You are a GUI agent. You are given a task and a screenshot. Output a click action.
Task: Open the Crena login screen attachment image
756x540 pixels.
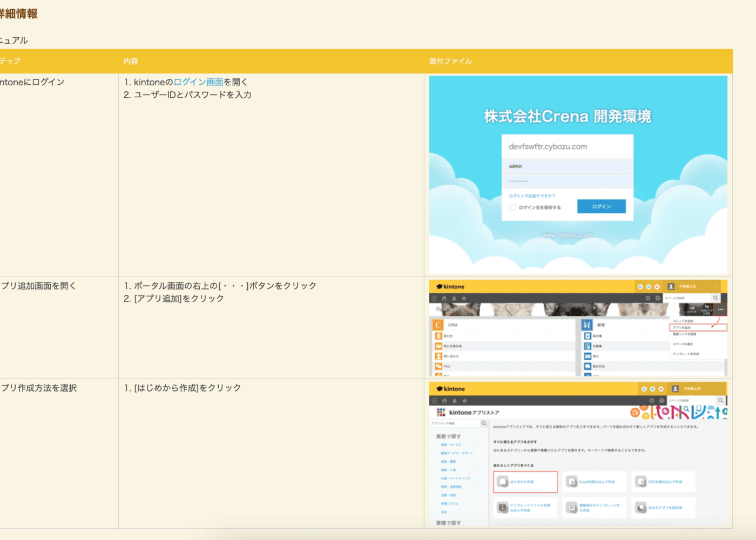click(x=578, y=175)
